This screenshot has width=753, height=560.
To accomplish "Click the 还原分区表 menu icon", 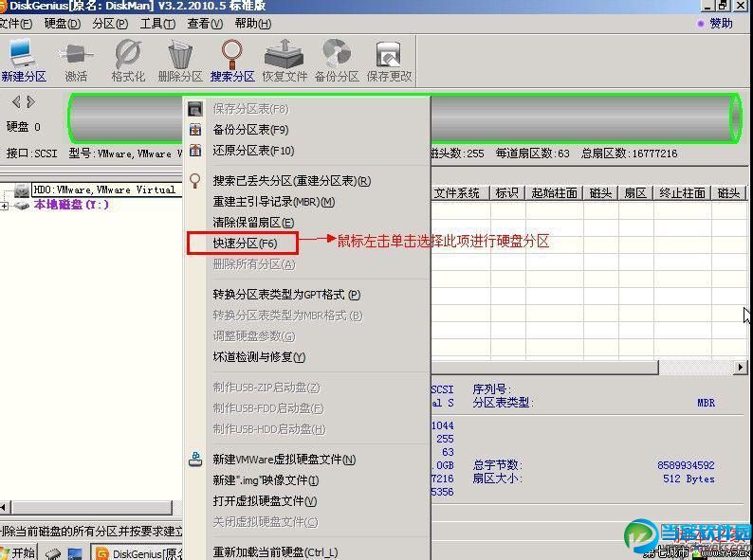I will pyautogui.click(x=195, y=151).
